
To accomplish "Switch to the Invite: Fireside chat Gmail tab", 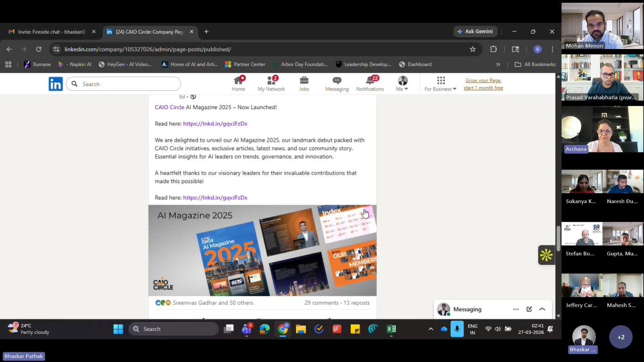I will pos(52,32).
